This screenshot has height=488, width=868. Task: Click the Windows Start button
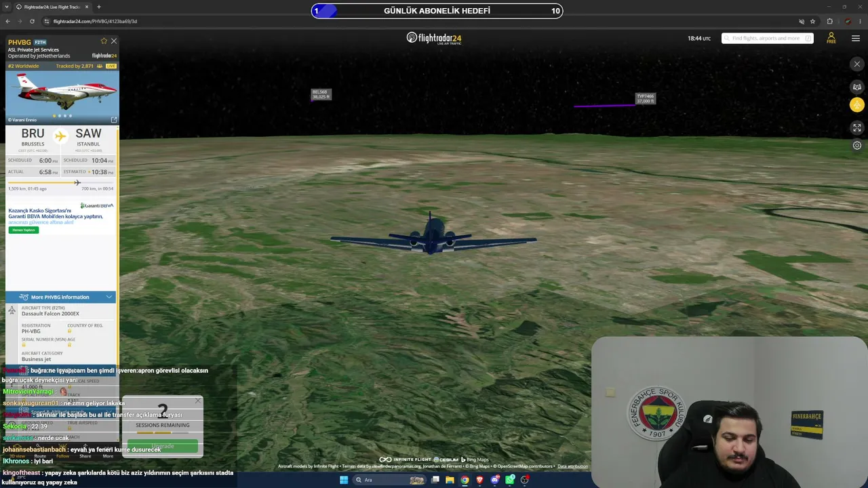pos(344,480)
